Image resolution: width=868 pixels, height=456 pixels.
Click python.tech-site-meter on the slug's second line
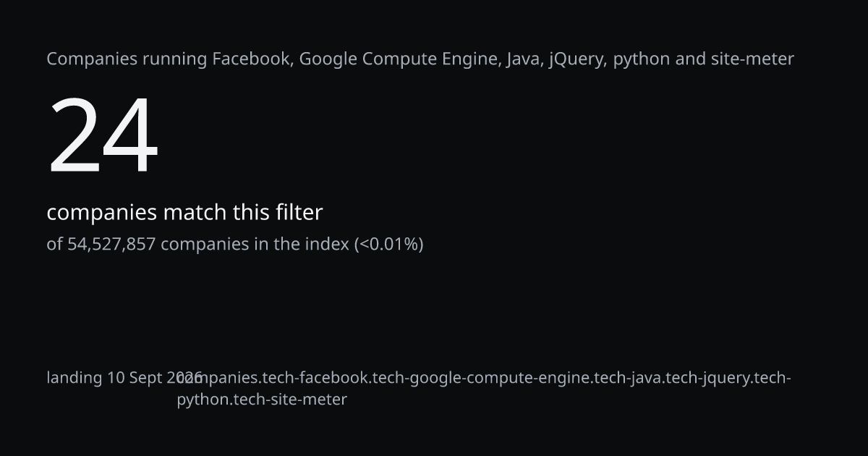[x=262, y=400]
